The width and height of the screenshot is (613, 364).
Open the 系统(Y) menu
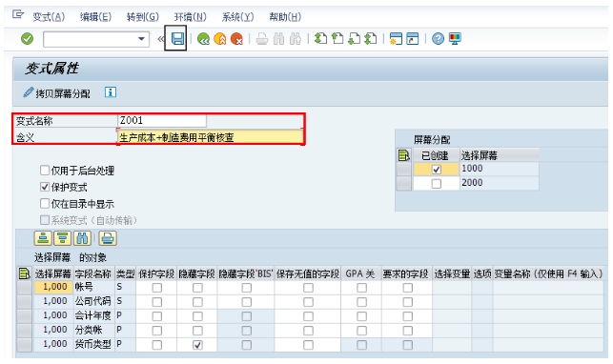237,17
